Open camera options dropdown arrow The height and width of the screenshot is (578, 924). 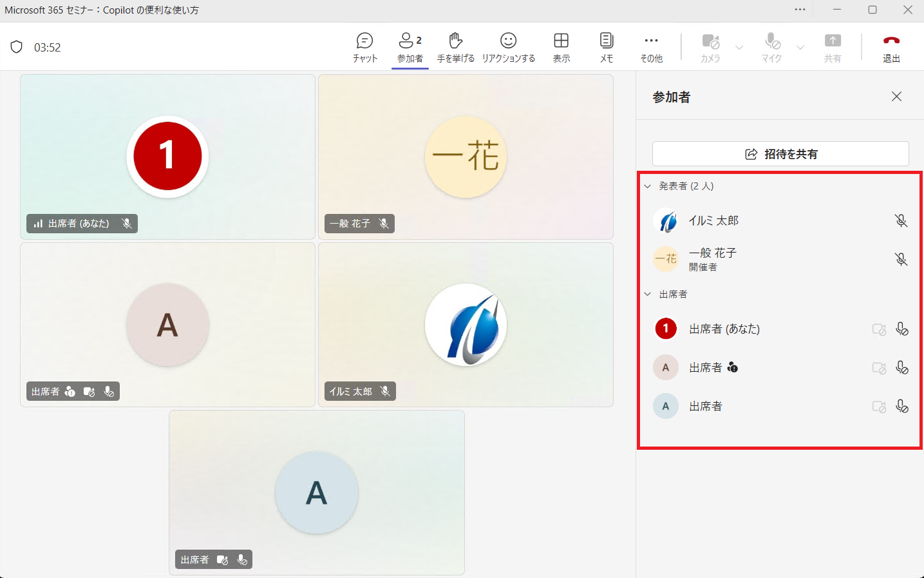point(739,47)
